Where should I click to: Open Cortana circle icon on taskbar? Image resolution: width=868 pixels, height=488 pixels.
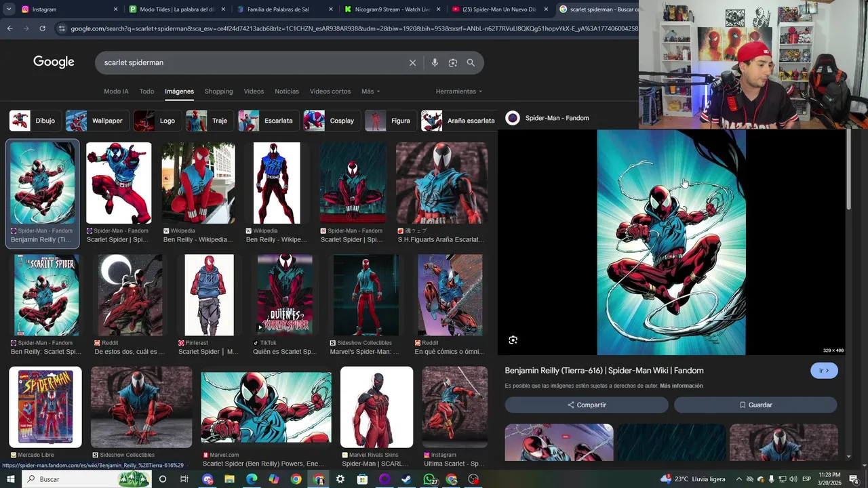162,479
